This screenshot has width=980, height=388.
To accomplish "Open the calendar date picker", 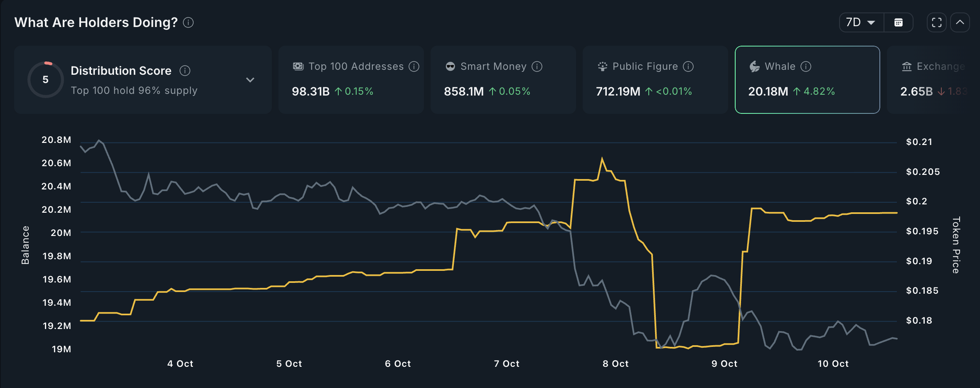I will point(899,22).
